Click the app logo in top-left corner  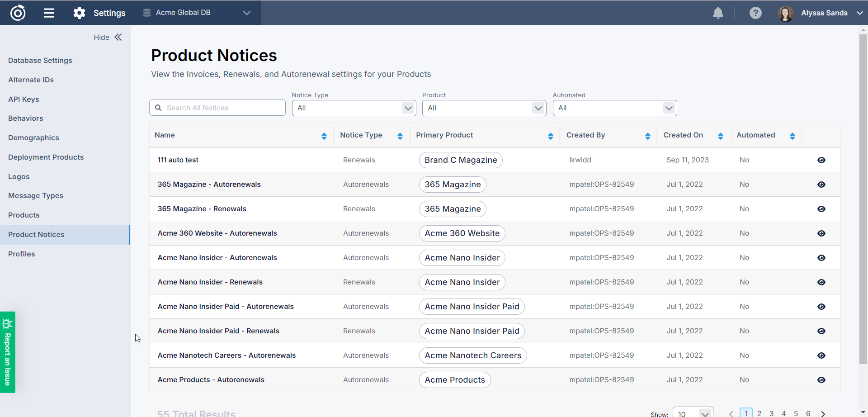[x=18, y=13]
